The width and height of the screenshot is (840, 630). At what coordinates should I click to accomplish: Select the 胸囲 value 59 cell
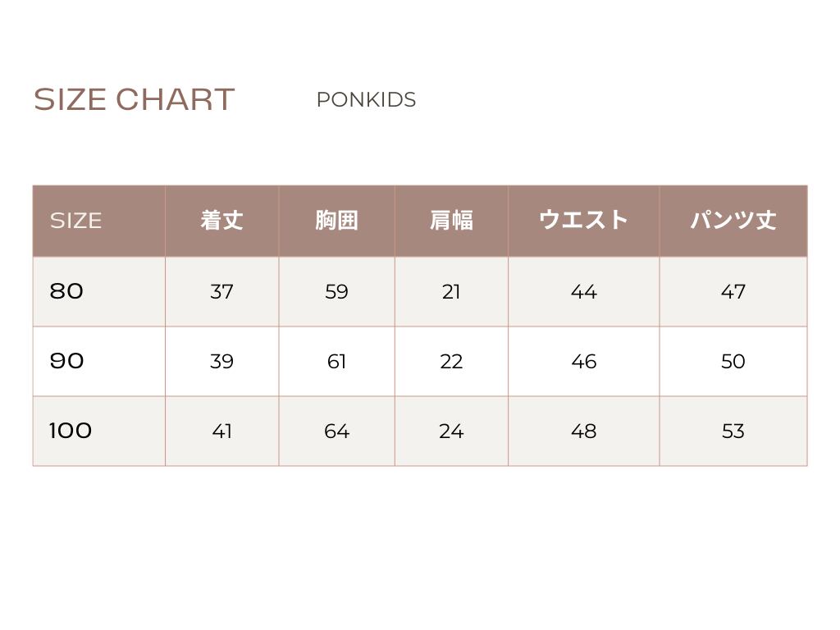click(336, 292)
